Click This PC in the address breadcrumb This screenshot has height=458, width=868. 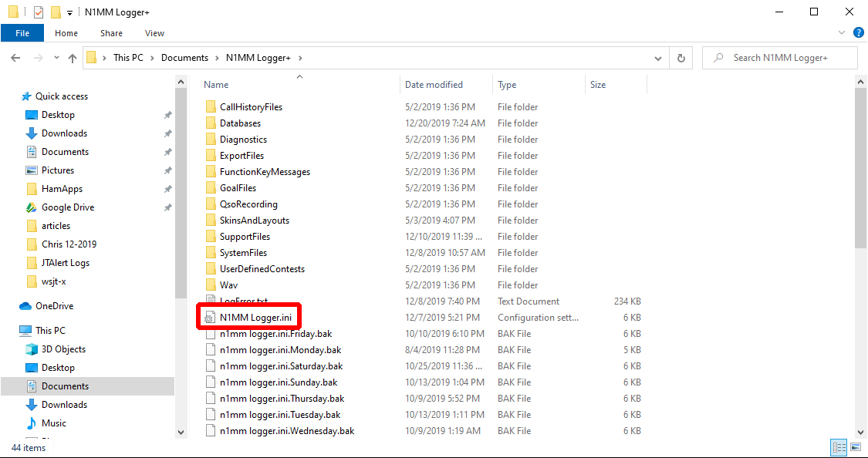tap(128, 58)
